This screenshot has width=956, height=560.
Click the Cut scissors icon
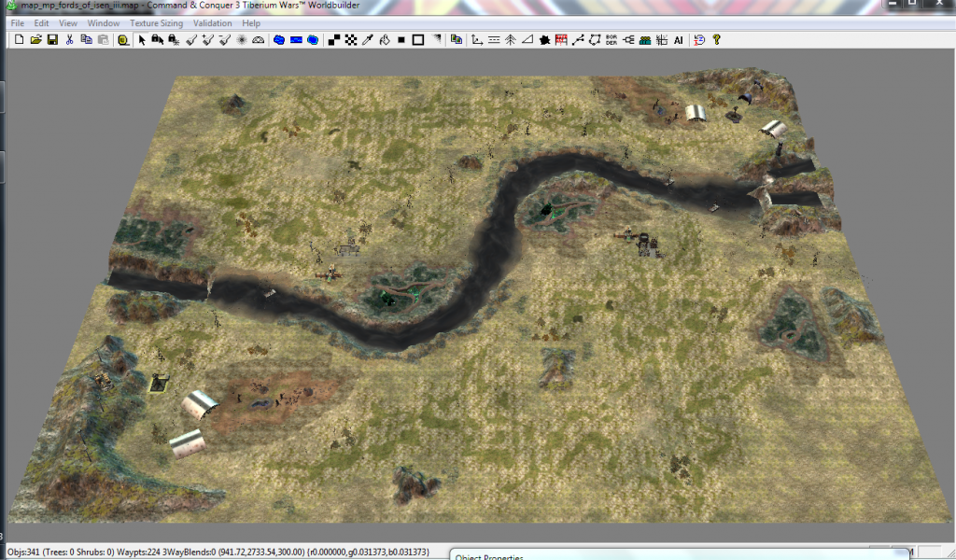point(69,40)
